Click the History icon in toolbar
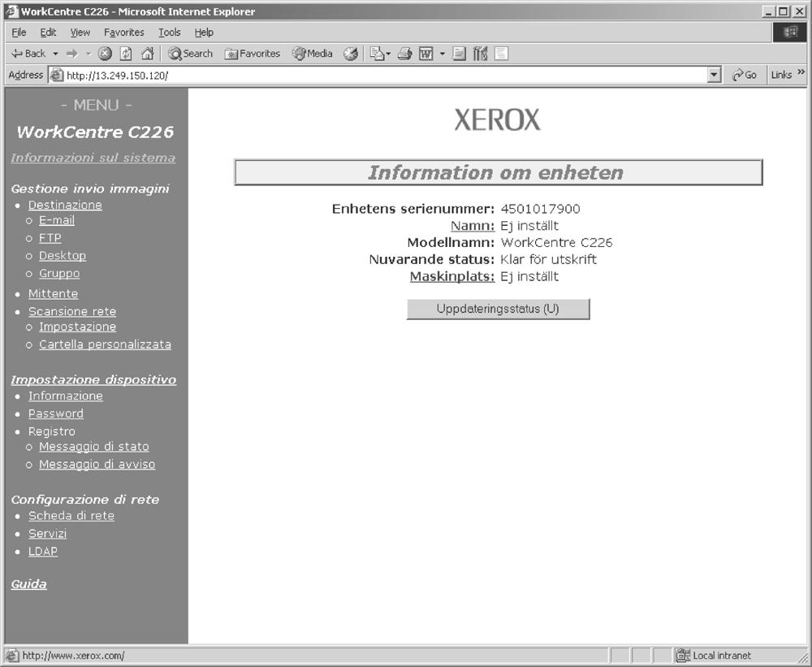Viewport: 812px width, 667px height. coord(351,54)
